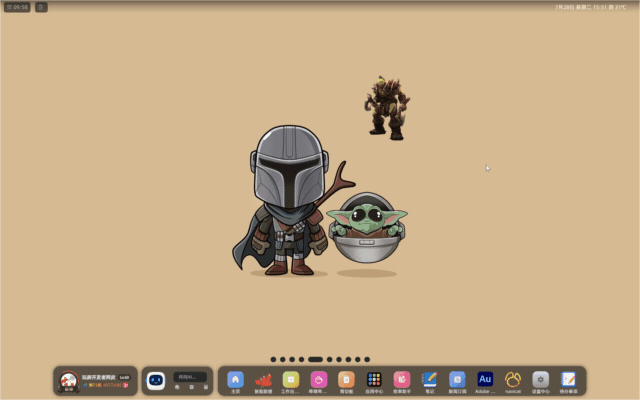
Task: Select the last desktop page dot
Action: [367, 360]
